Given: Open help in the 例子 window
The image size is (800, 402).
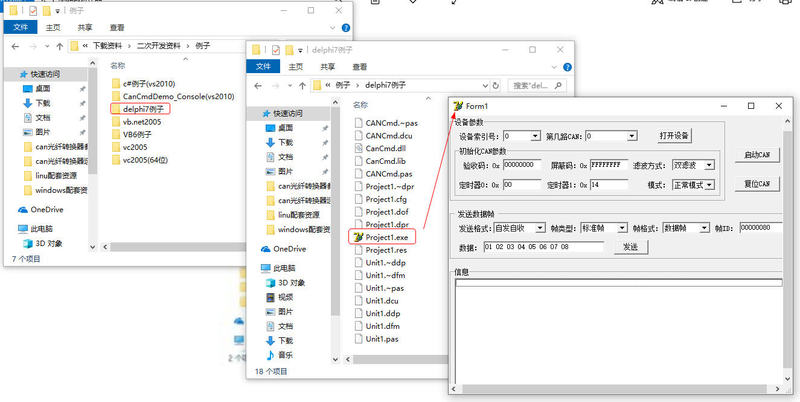Looking at the screenshot, I should pyautogui.click(x=345, y=28).
